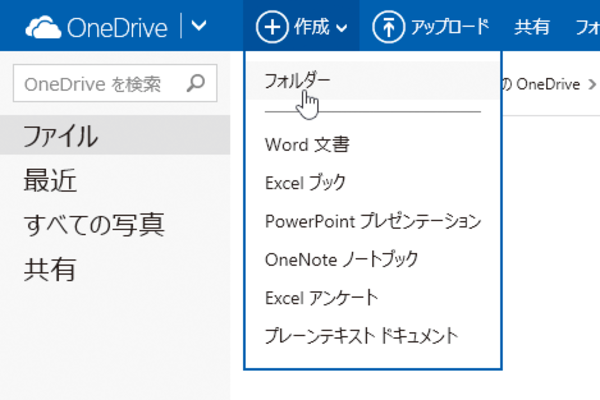Click the breadcrumb chevron after OneDrive
Viewport: 600px width, 400px height.
pyautogui.click(x=592, y=84)
